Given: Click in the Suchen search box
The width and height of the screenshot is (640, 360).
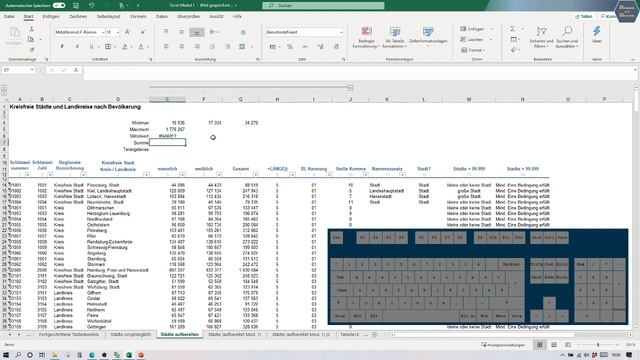Looking at the screenshot, I should point(323,6).
